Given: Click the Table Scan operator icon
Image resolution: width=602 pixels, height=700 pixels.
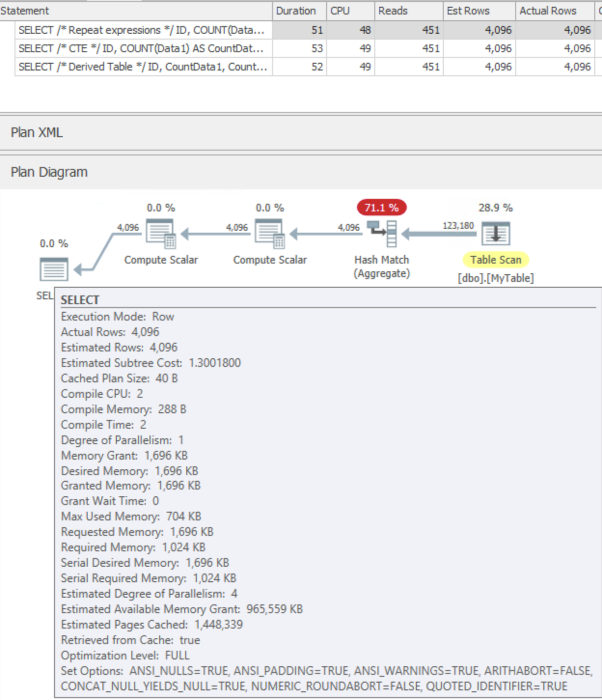Looking at the screenshot, I should [x=495, y=234].
